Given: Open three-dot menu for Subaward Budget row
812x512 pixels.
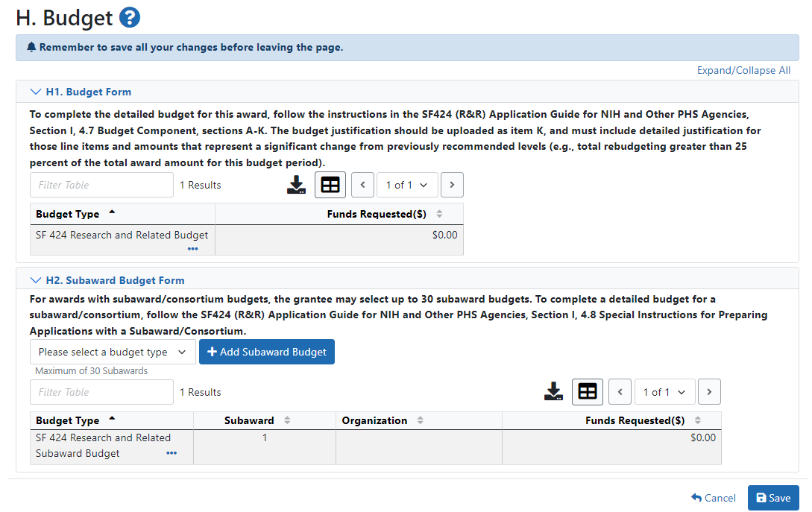Looking at the screenshot, I should point(171,453).
